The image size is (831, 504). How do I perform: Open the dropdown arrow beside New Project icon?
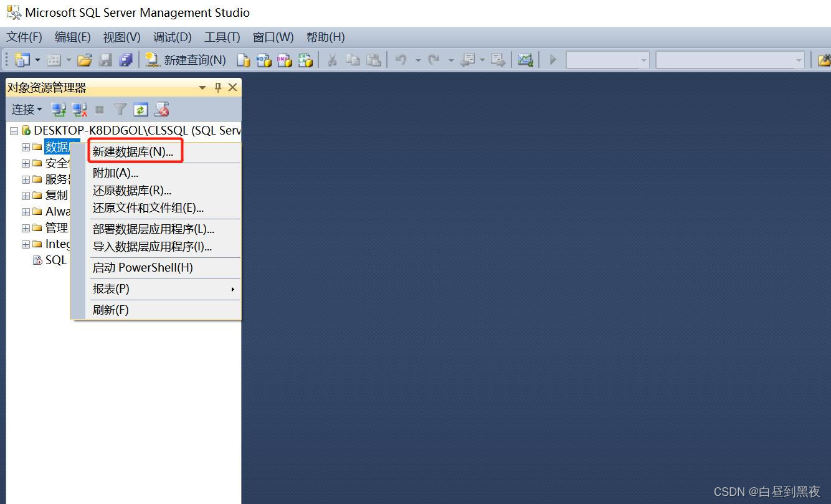(x=37, y=60)
